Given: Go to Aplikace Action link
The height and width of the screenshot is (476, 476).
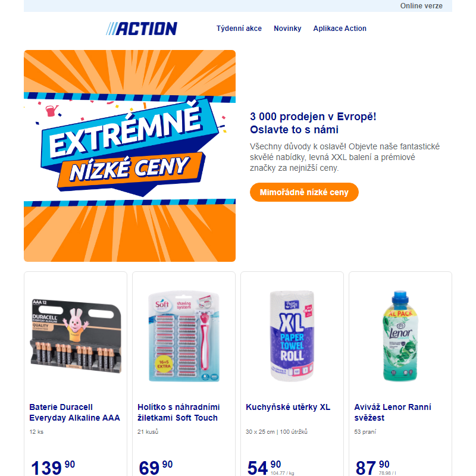Looking at the screenshot, I should 340,29.
